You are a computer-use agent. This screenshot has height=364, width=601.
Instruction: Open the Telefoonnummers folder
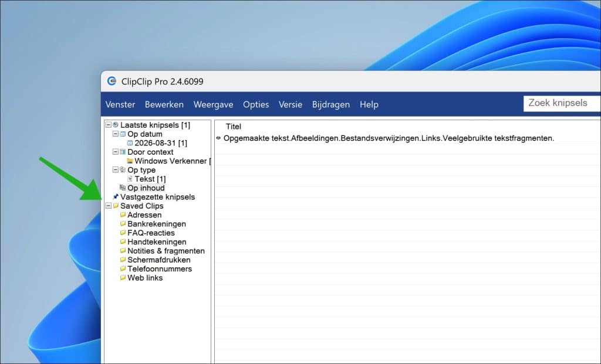(x=160, y=269)
